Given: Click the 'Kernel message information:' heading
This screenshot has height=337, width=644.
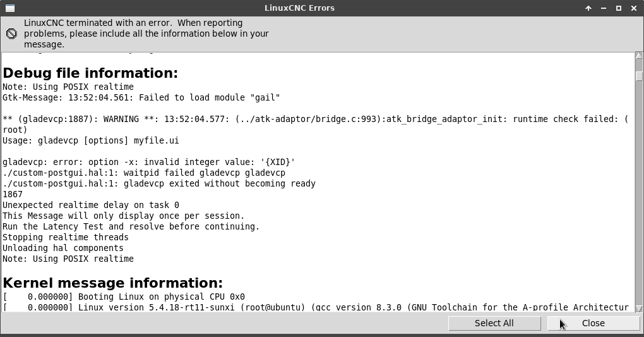Looking at the screenshot, I should 112,283.
